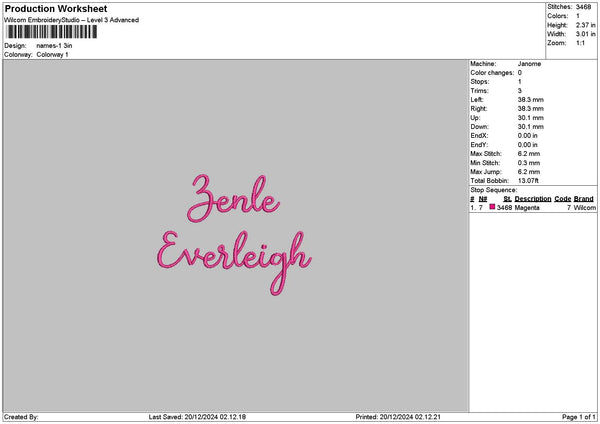Click the Max Stitch value "6.2 mm"
The width and height of the screenshot is (600, 424).
[x=529, y=154]
